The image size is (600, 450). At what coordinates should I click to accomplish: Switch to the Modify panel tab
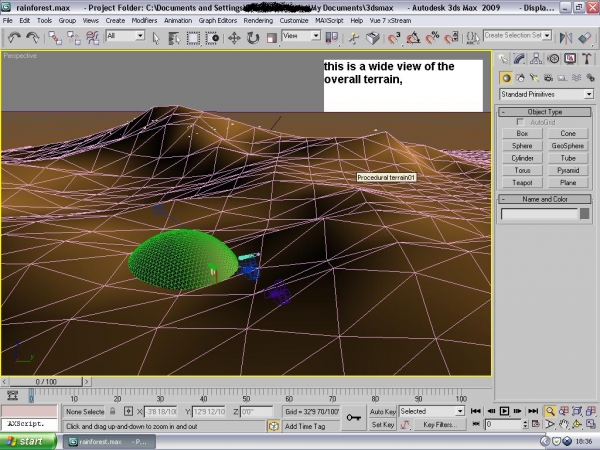click(520, 59)
